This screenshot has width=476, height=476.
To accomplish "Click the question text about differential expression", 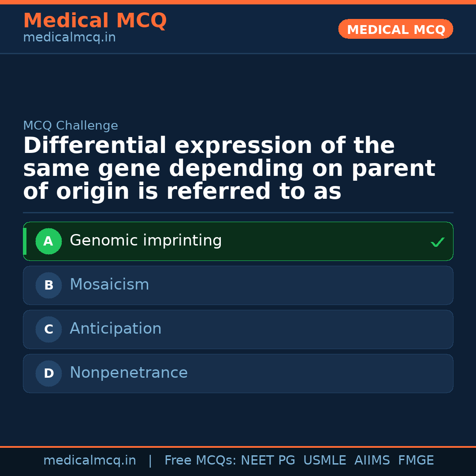I will [229, 169].
